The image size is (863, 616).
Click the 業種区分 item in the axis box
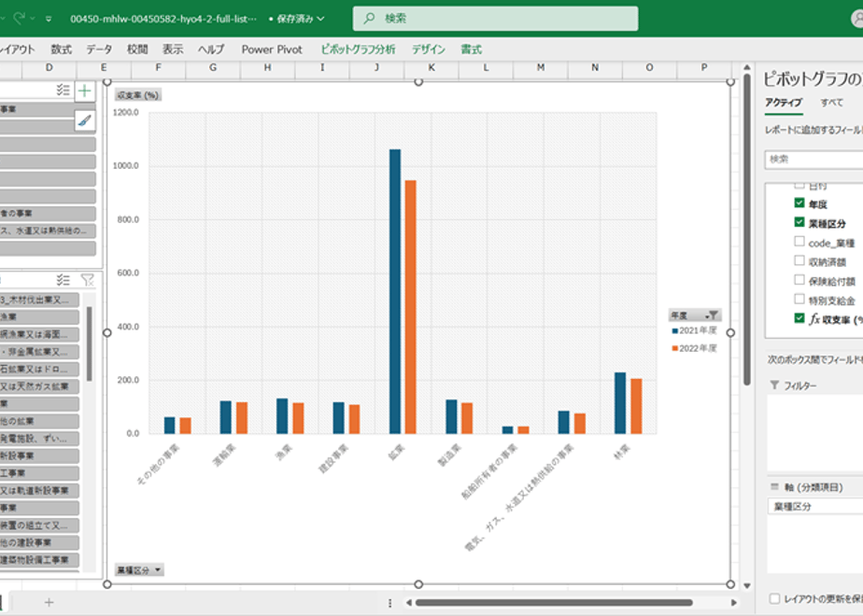pos(815,507)
